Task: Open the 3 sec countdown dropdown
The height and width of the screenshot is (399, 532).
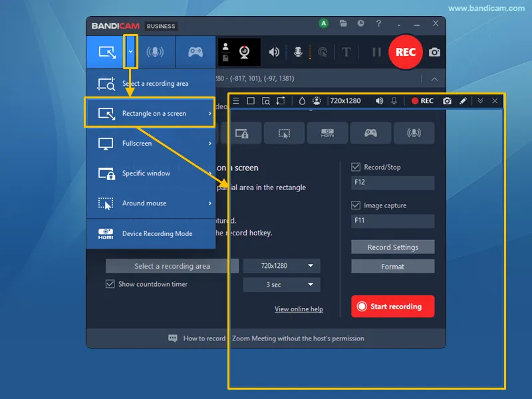Action: point(281,285)
